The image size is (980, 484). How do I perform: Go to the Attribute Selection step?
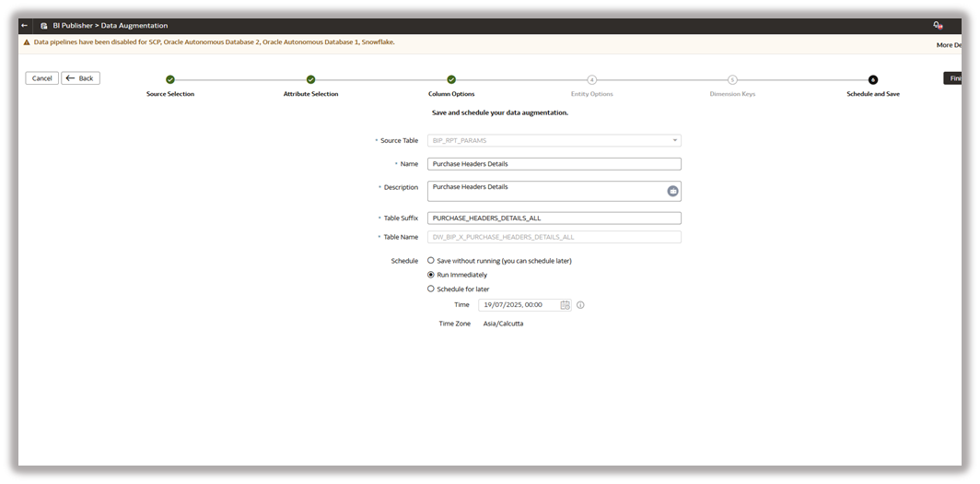(310, 79)
